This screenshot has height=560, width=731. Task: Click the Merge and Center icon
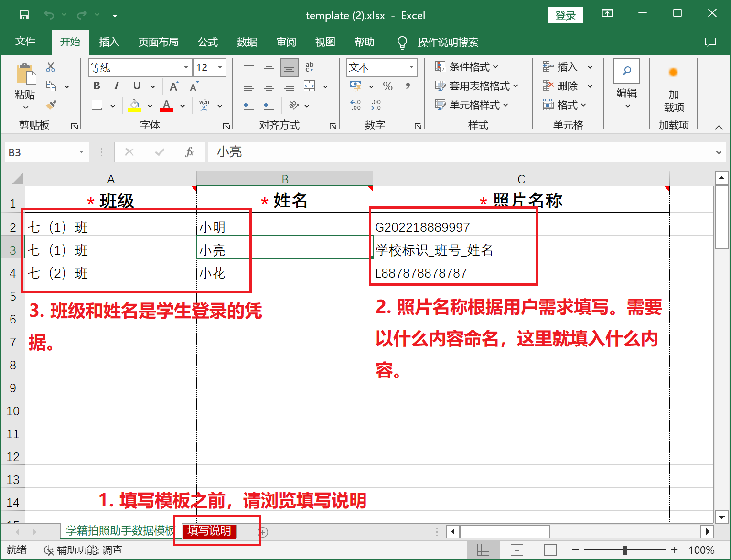[310, 86]
